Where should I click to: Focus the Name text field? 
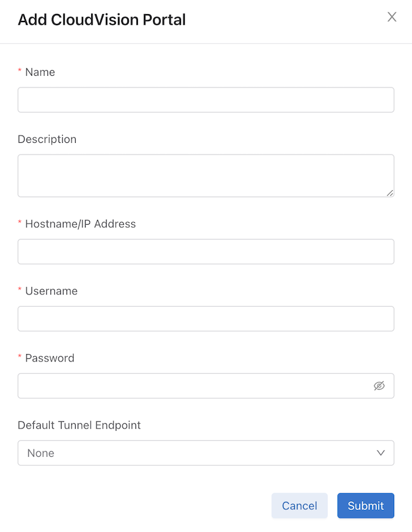pyautogui.click(x=206, y=100)
